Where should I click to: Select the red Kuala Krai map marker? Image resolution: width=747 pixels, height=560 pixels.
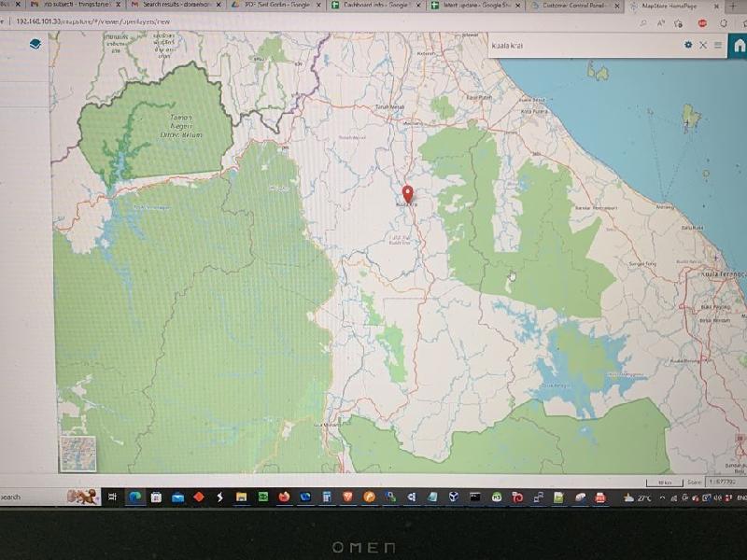point(408,193)
